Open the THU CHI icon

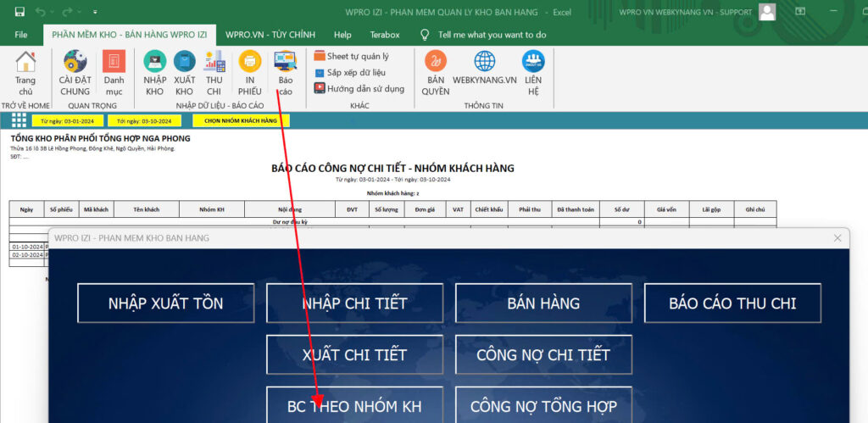[x=214, y=71]
